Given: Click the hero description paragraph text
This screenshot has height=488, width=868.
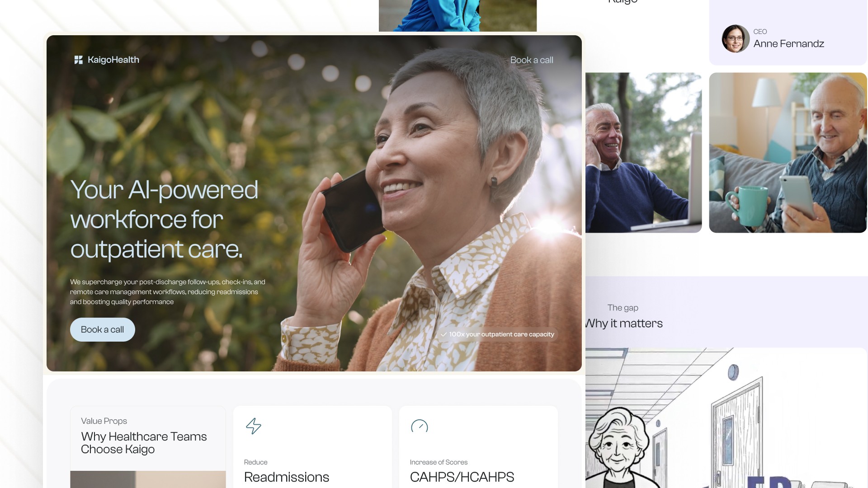Looking at the screenshot, I should [168, 292].
